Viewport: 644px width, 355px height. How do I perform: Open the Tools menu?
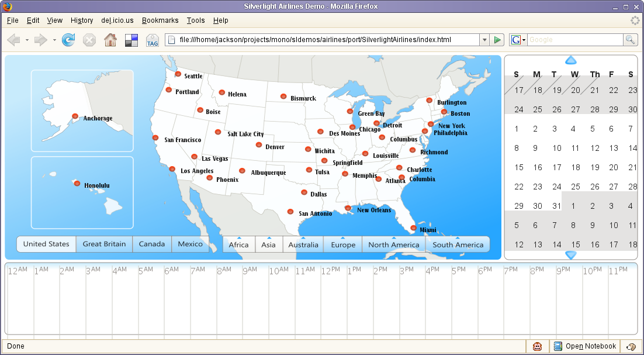196,20
